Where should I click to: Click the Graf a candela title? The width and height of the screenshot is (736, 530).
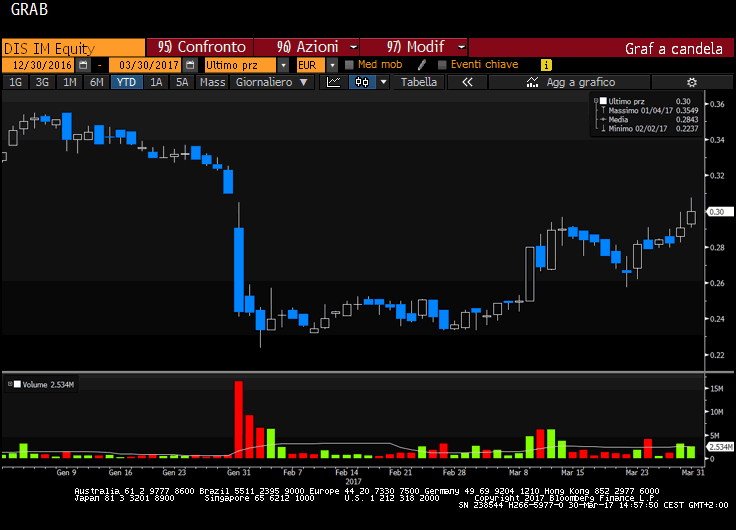click(x=674, y=48)
